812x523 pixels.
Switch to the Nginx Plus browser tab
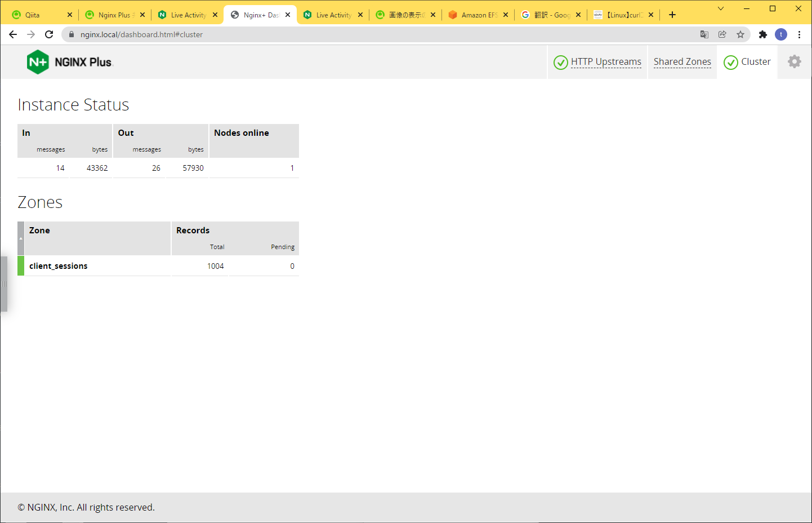pyautogui.click(x=114, y=15)
